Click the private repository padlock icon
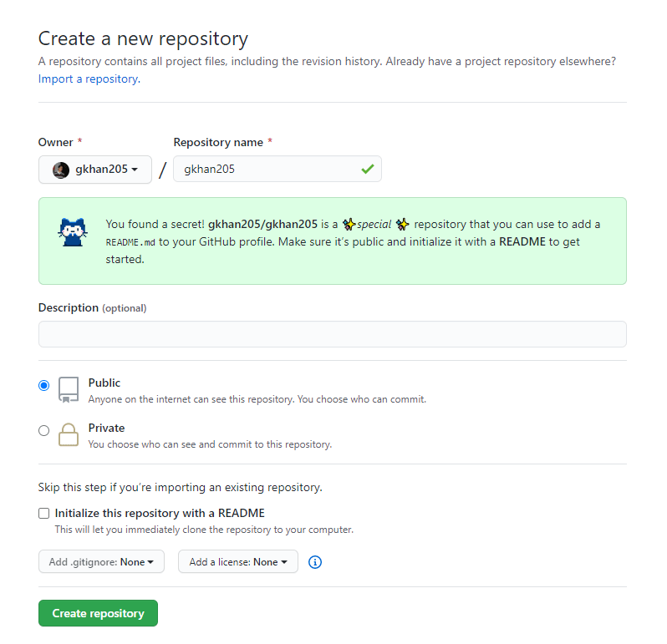Viewport: 667px width, 644px height. tap(69, 434)
